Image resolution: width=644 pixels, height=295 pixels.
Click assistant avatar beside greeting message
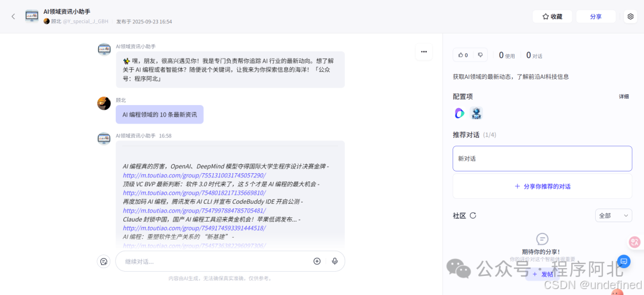[x=104, y=50]
